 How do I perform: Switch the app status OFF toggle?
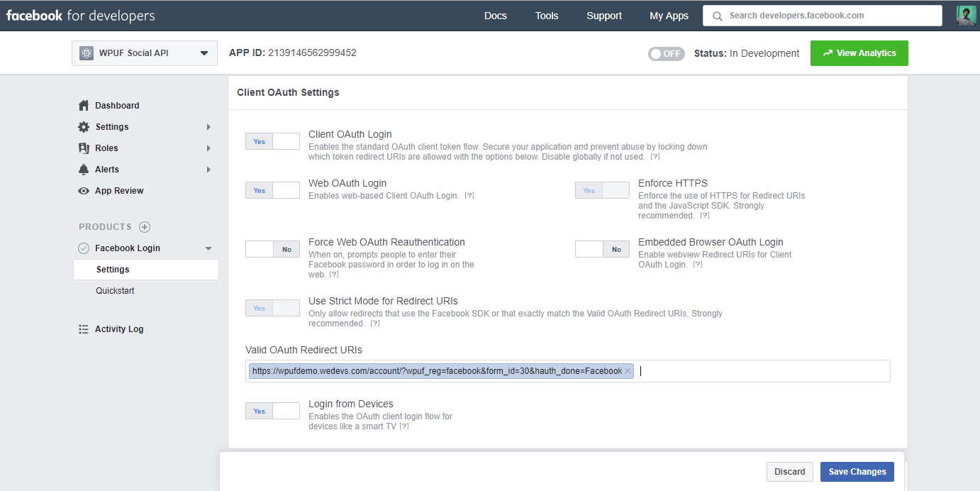(667, 54)
